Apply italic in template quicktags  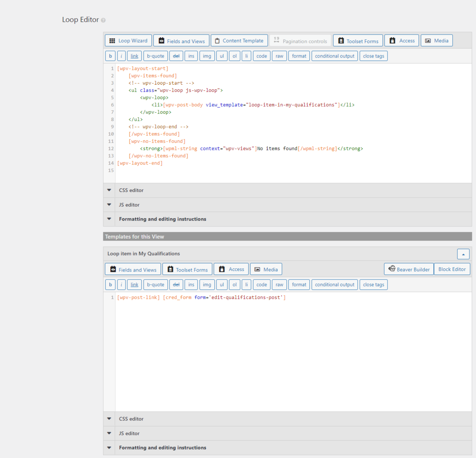122,285
